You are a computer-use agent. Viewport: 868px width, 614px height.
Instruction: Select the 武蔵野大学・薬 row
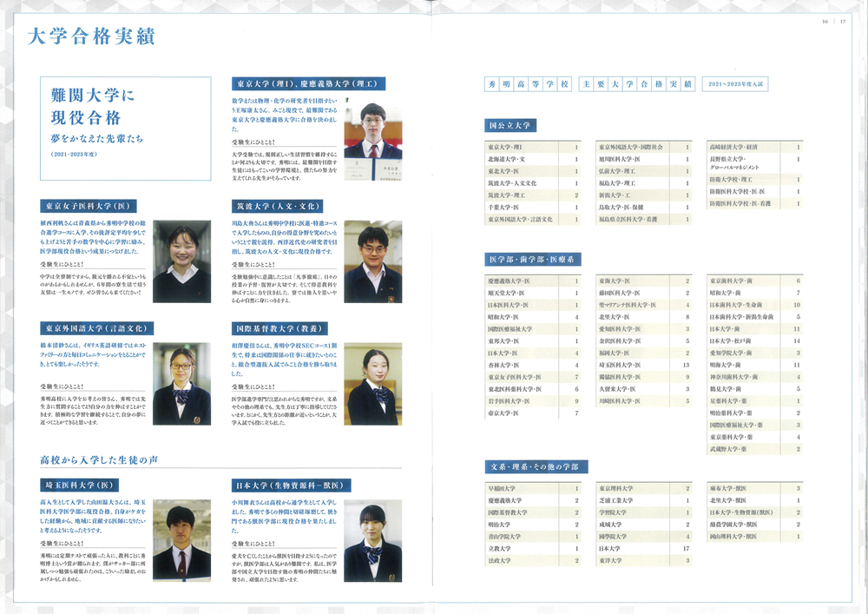click(x=755, y=450)
